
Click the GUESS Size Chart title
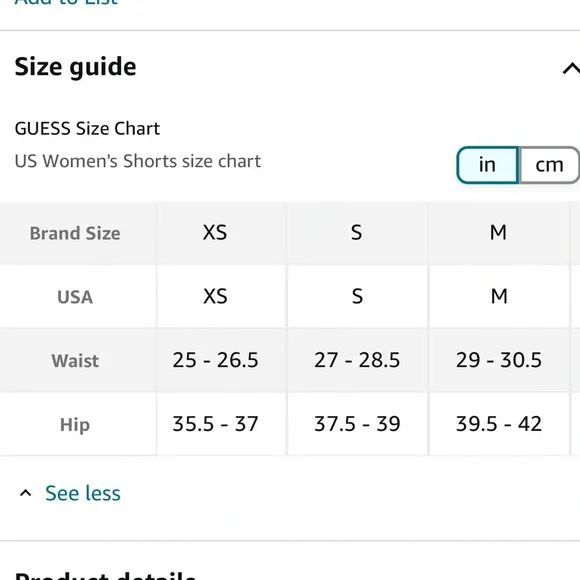pos(87,129)
